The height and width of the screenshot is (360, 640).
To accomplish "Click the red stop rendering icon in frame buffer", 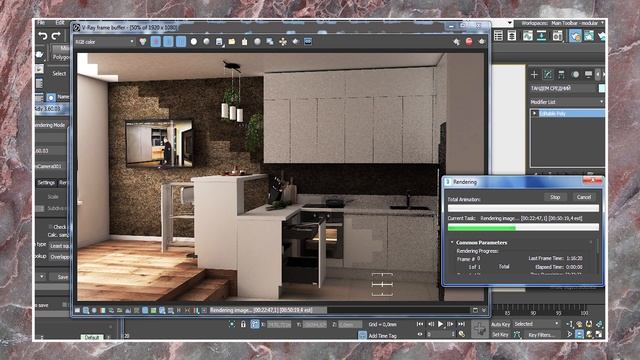I will click(x=469, y=41).
